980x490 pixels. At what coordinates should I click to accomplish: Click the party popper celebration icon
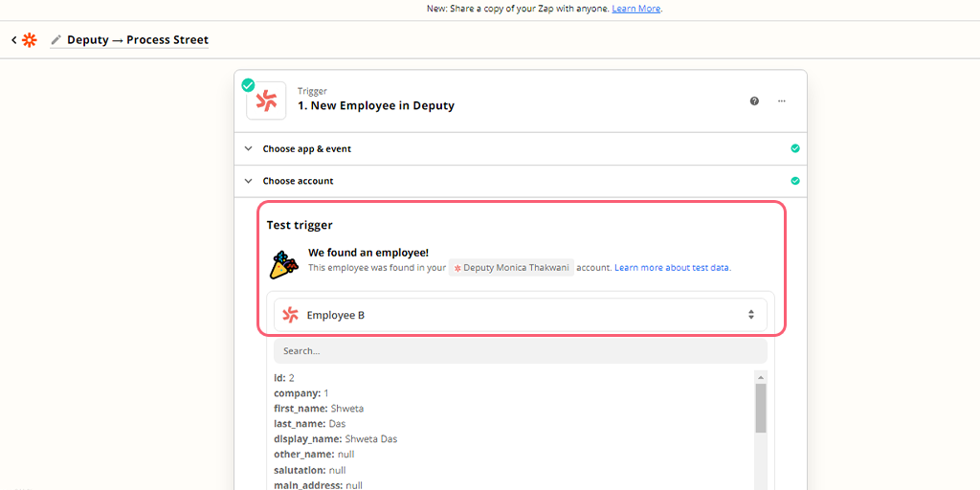pyautogui.click(x=283, y=264)
